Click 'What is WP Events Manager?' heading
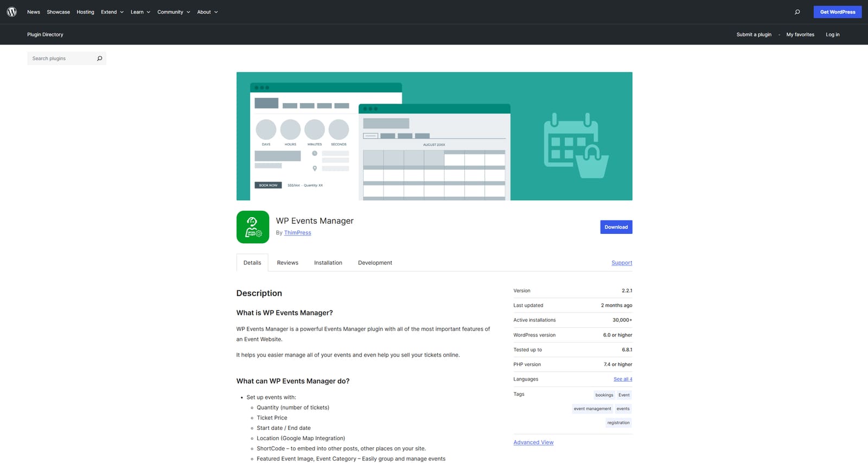Screen dimensions: 868x463 click(x=284, y=313)
